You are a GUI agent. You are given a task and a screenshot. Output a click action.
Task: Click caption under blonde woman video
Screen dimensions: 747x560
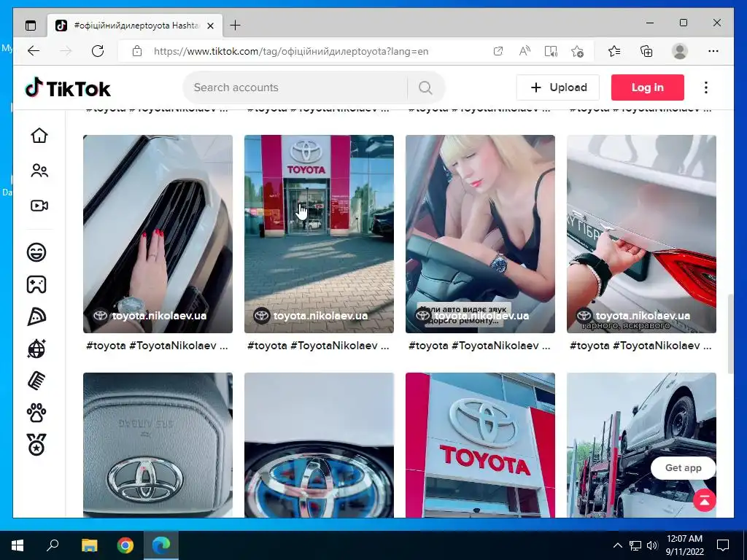coord(480,346)
